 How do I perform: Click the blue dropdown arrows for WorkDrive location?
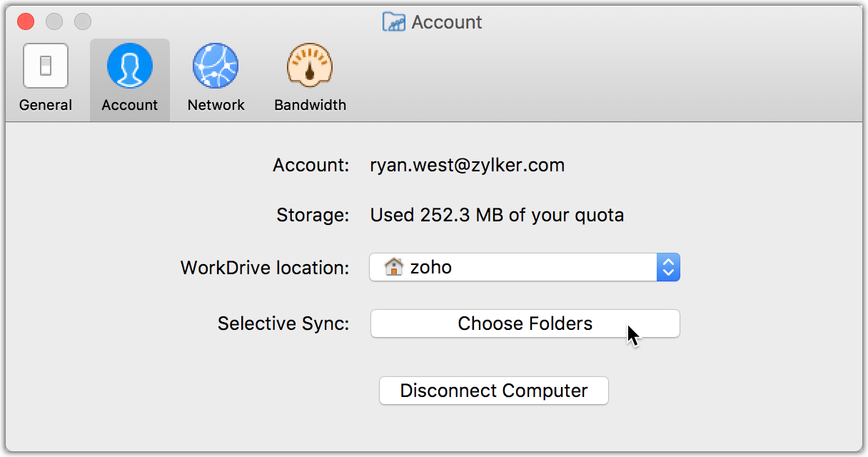(x=668, y=268)
